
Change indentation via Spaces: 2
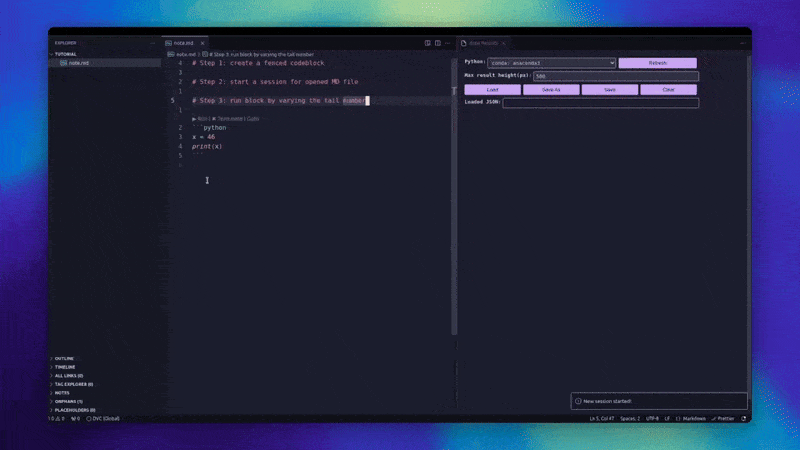(x=630, y=419)
